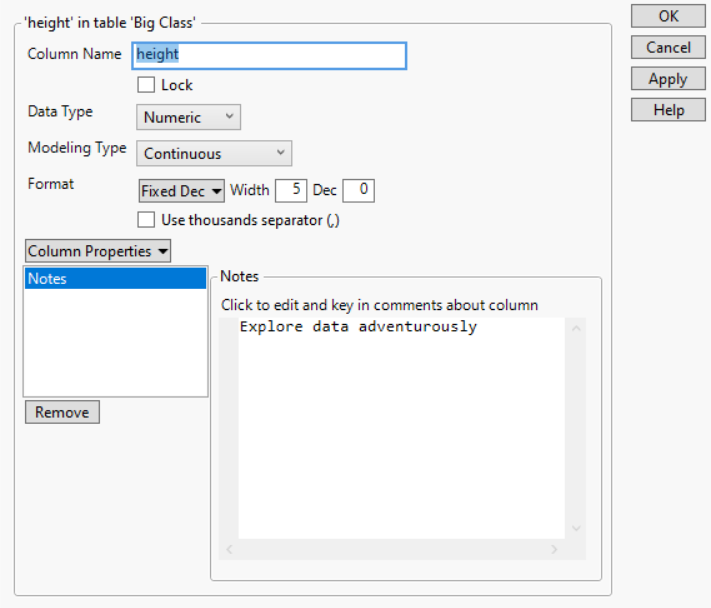Remove the selected Notes property
The height and width of the screenshot is (608, 711).
(x=62, y=412)
